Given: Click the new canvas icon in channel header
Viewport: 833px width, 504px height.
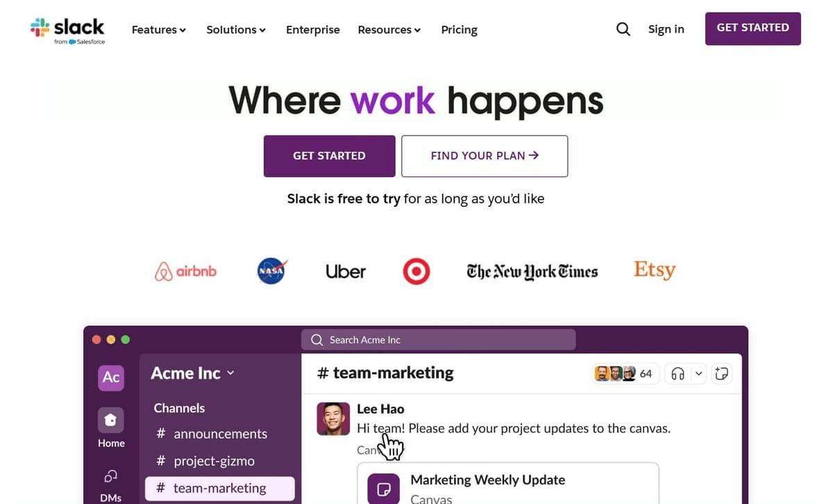Looking at the screenshot, I should coord(721,373).
